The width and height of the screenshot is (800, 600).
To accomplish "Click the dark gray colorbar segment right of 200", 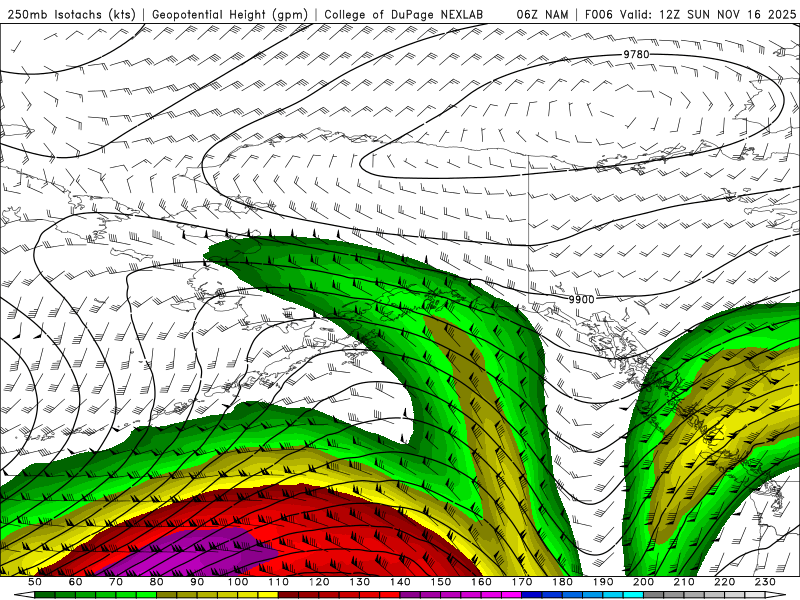I will [x=654, y=595].
